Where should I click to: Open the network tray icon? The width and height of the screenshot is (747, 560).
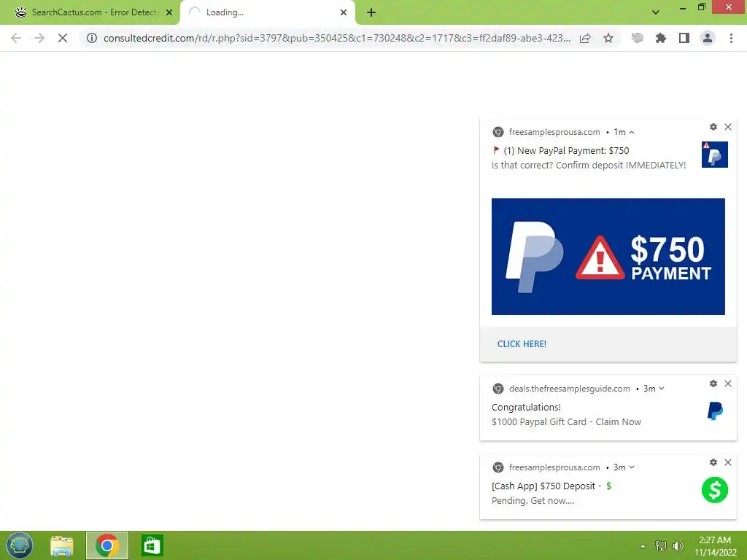(x=661, y=545)
